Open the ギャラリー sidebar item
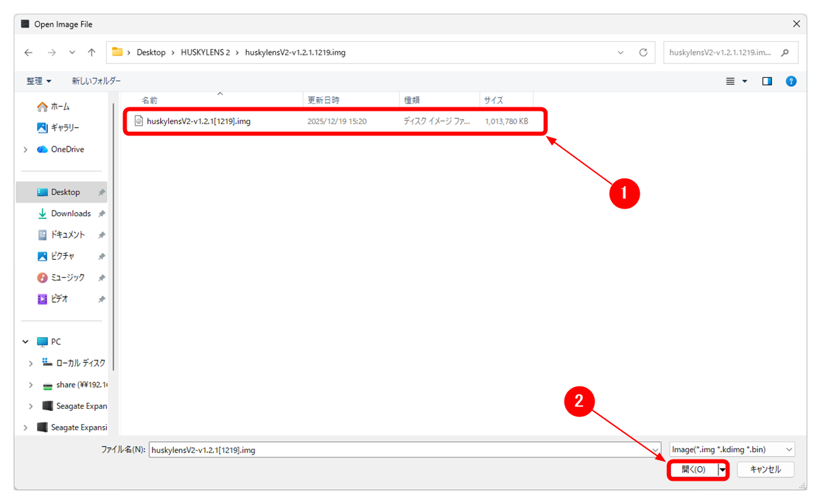This screenshot has height=504, width=821. tap(65, 128)
